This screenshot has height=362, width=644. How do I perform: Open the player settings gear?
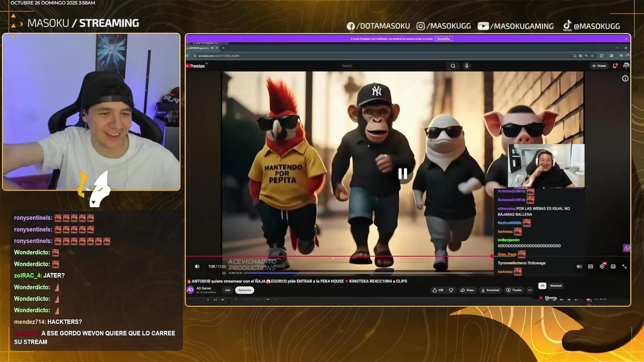point(602,266)
